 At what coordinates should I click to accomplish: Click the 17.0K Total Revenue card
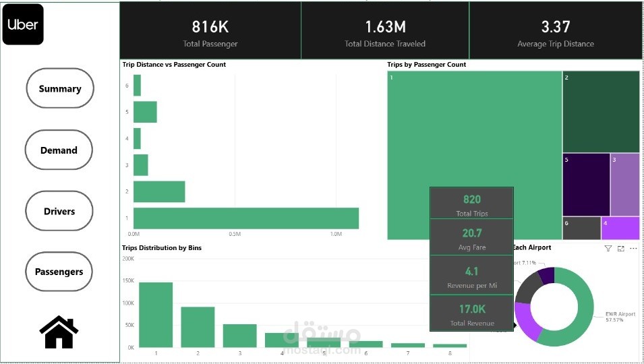click(x=471, y=313)
